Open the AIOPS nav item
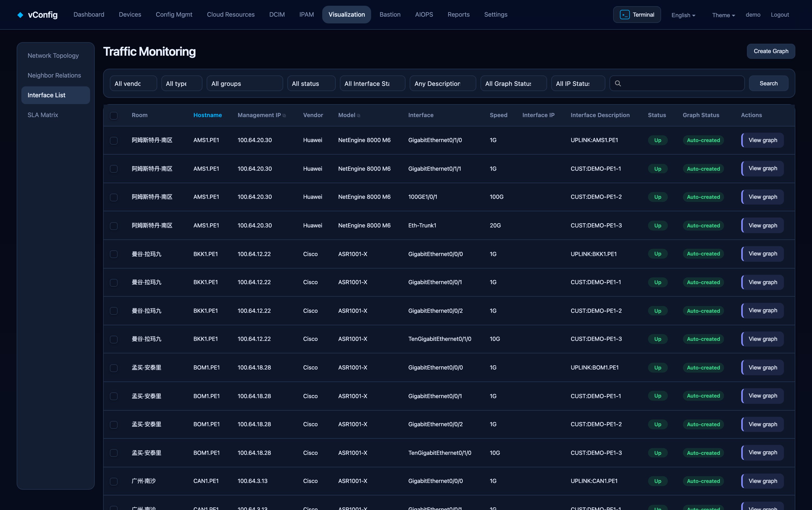 point(424,15)
